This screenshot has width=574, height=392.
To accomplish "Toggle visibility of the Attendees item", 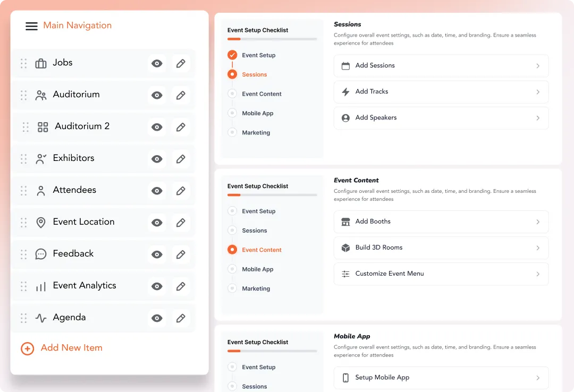I will pos(157,191).
